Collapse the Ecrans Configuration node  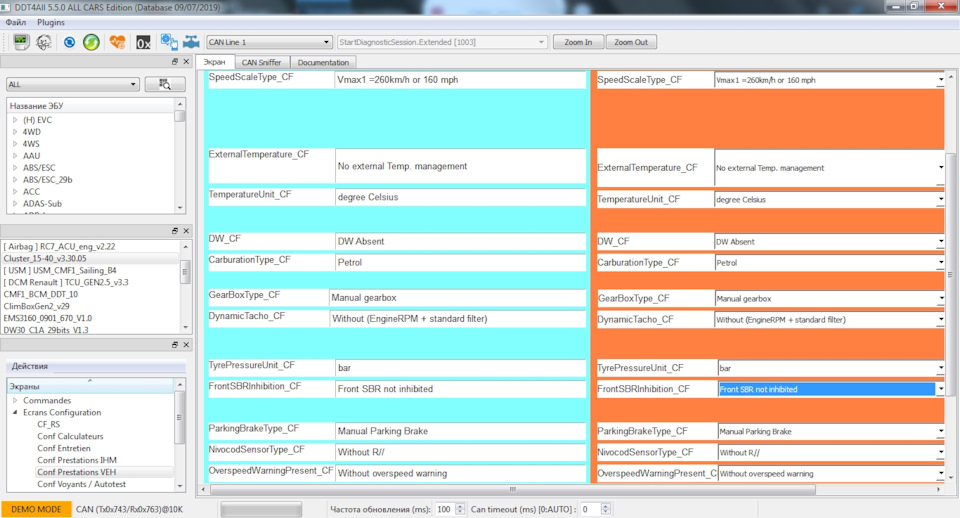click(x=15, y=413)
